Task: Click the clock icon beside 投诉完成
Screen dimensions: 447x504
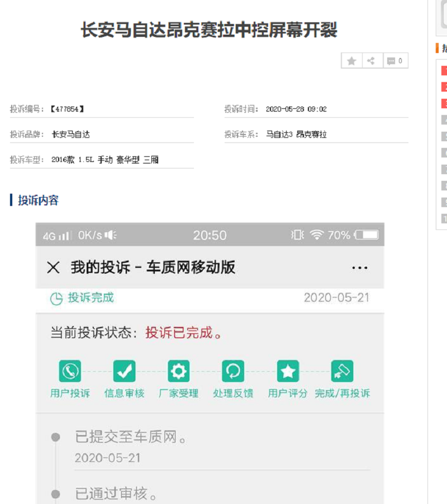Action: 56,299
